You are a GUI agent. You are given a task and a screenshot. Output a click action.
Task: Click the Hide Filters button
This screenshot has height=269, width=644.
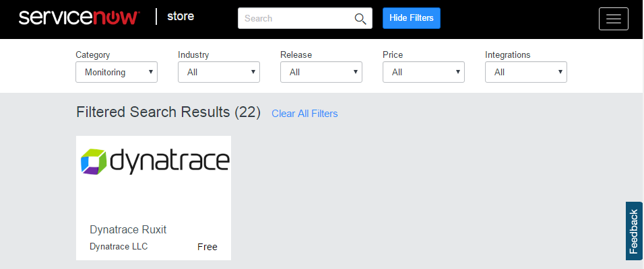411,18
